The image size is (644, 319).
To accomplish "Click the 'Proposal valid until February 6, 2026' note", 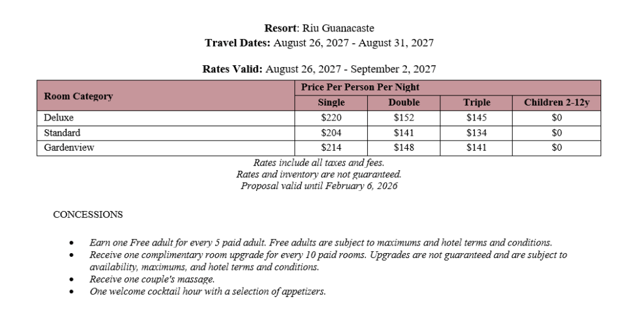I will point(319,186).
